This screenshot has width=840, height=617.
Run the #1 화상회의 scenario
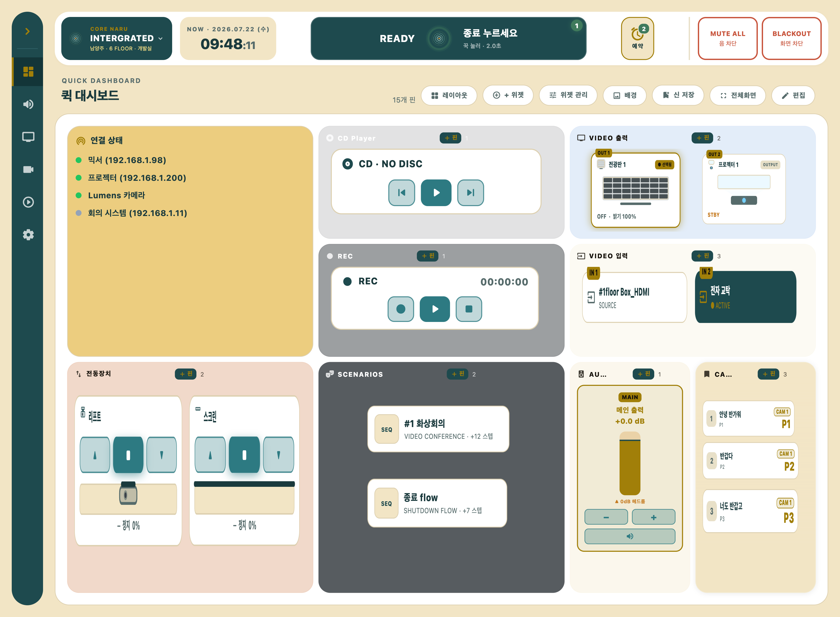tap(438, 429)
